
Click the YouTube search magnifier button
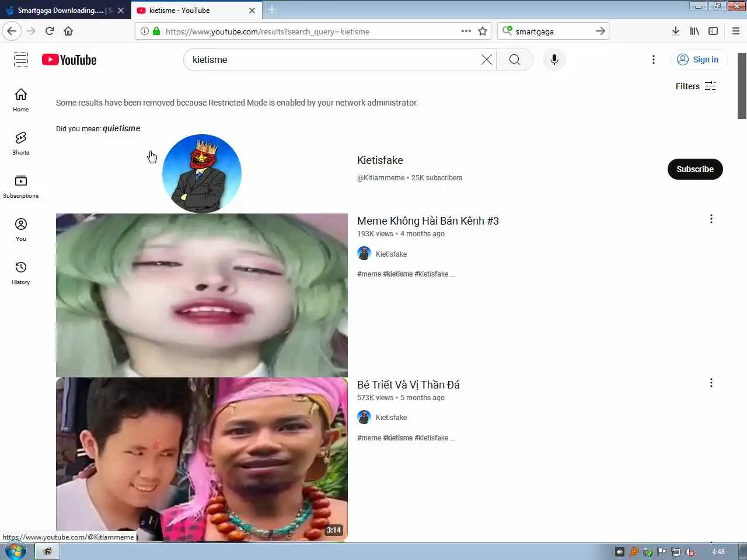point(515,60)
